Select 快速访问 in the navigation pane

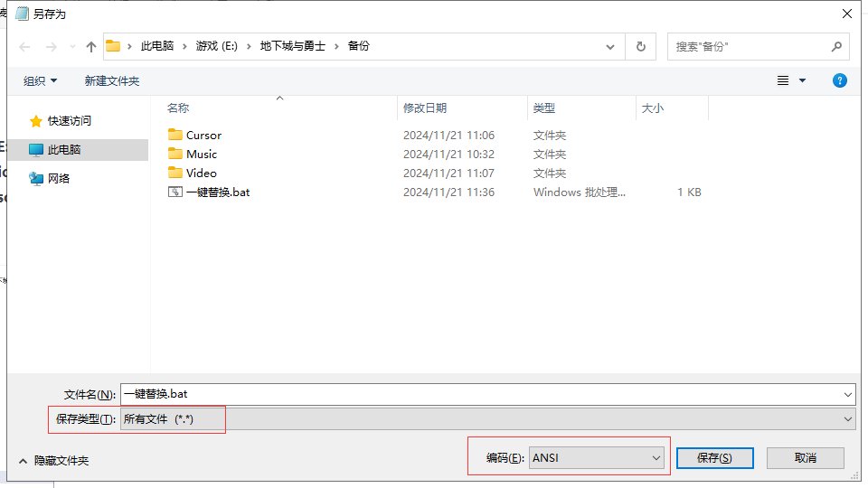(70, 120)
